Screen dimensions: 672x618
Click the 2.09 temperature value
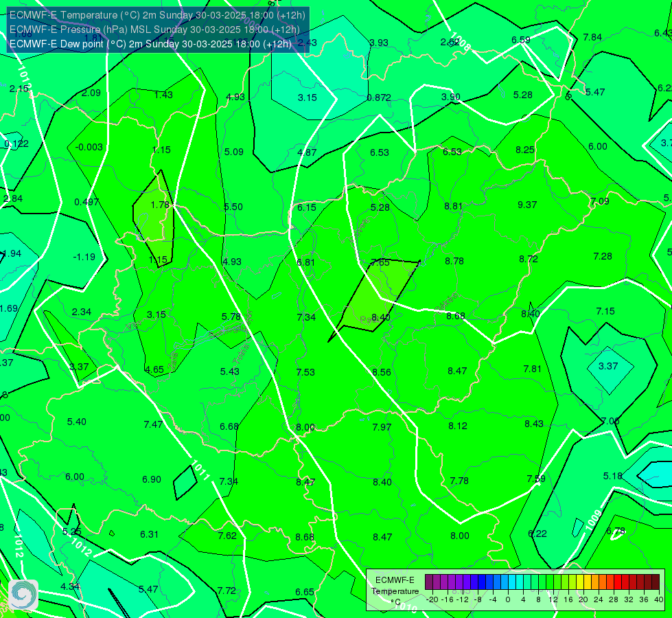click(x=91, y=93)
